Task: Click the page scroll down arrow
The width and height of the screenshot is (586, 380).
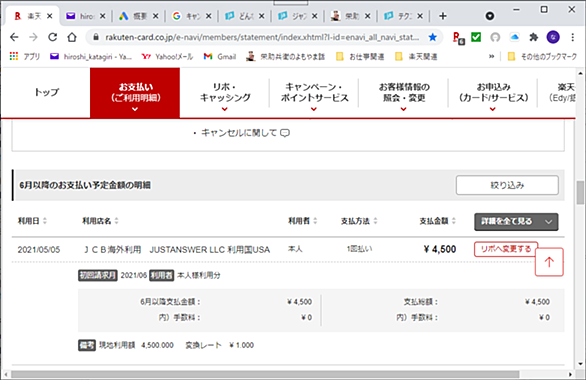Action: pos(580,364)
